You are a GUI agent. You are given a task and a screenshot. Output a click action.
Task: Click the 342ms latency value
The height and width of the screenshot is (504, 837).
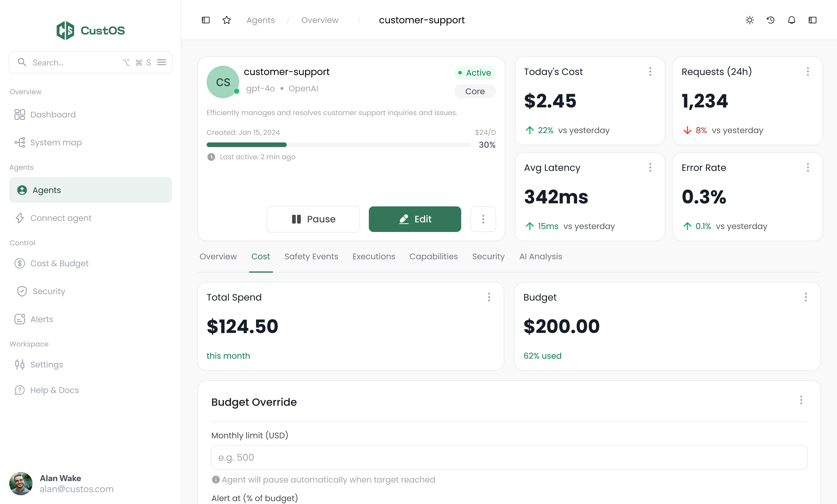coord(556,197)
